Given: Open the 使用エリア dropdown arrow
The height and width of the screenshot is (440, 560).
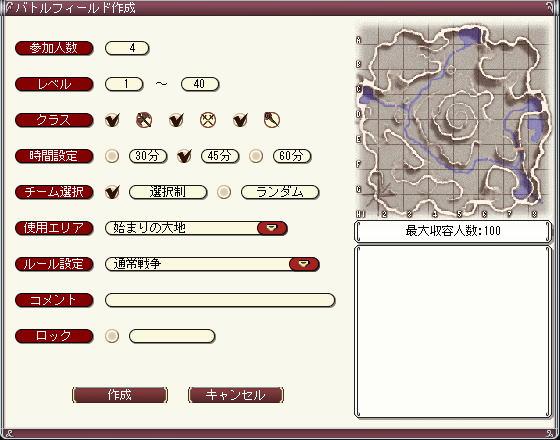Looking at the screenshot, I should pos(272,228).
